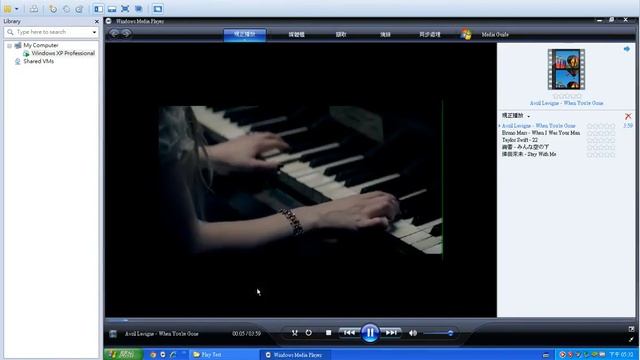Viewport: 640px width, 360px height.
Task: Toggle the library sidebar view icon
Action: pyautogui.click(x=98, y=9)
